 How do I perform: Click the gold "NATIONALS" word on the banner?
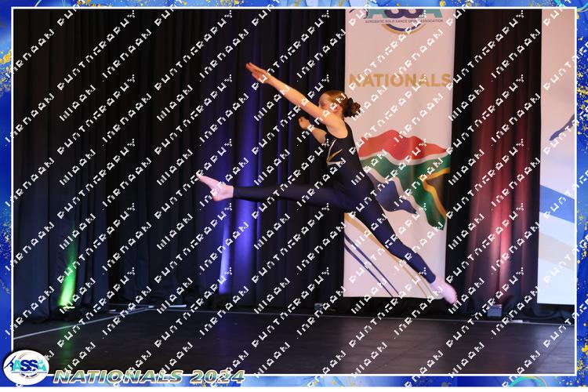pyautogui.click(x=400, y=81)
